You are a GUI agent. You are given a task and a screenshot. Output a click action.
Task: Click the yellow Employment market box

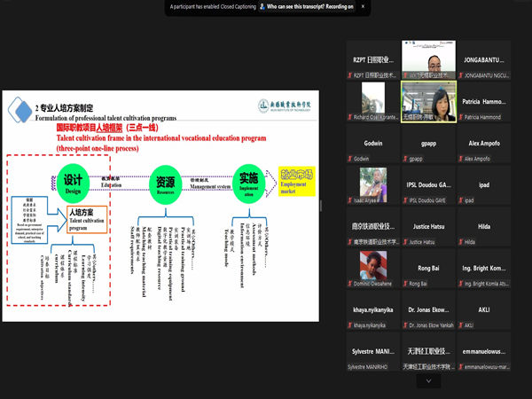point(299,181)
